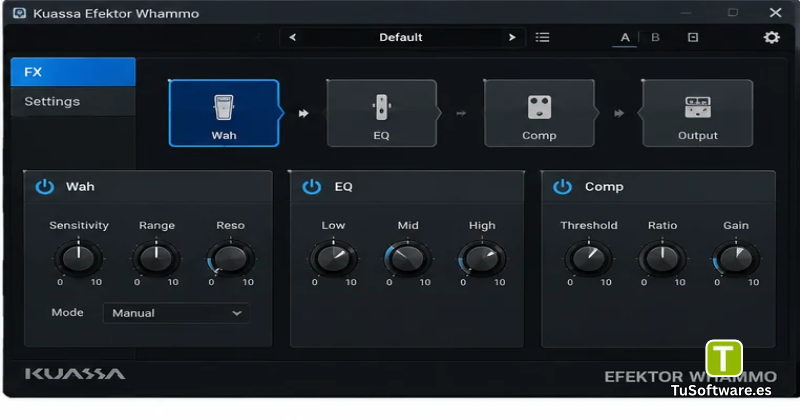The image size is (800, 420).
Task: Click the Sensitivity label
Action: pos(79,225)
